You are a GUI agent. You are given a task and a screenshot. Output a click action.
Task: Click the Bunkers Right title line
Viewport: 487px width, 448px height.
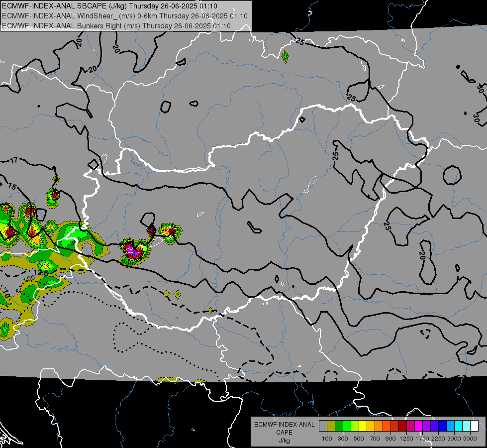coord(116,26)
